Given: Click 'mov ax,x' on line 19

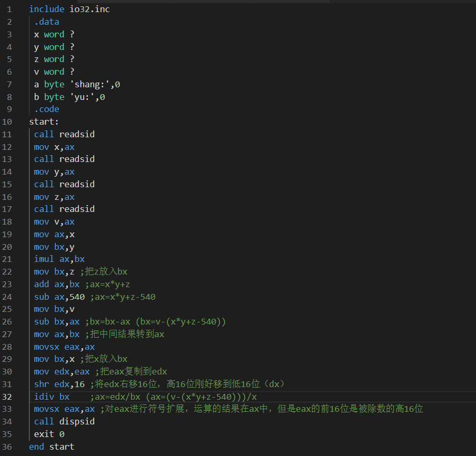Looking at the screenshot, I should [54, 235].
